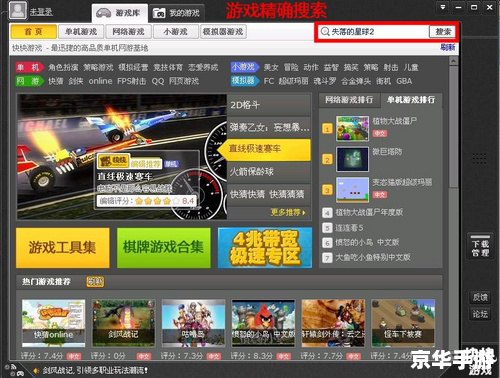Screen dimensions: 500x378
Task: Open 植物大战僵尸年度版 ranking entry
Action: click(x=369, y=212)
